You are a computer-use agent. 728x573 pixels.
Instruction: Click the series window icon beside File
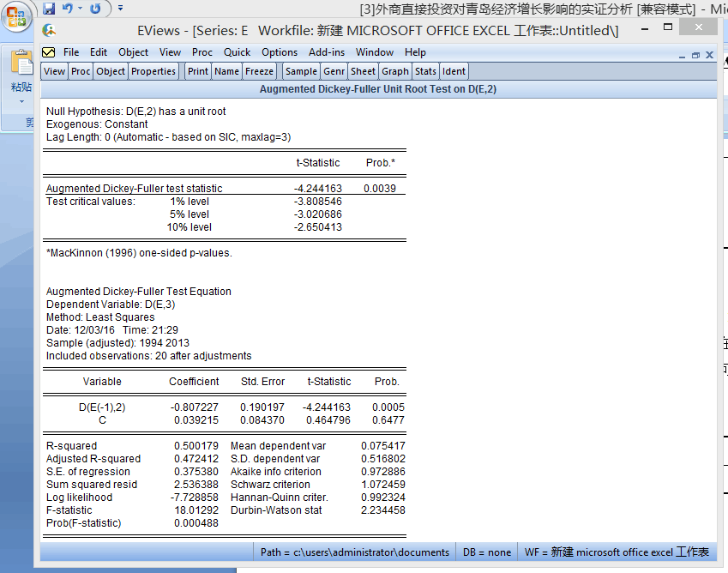coord(49,52)
